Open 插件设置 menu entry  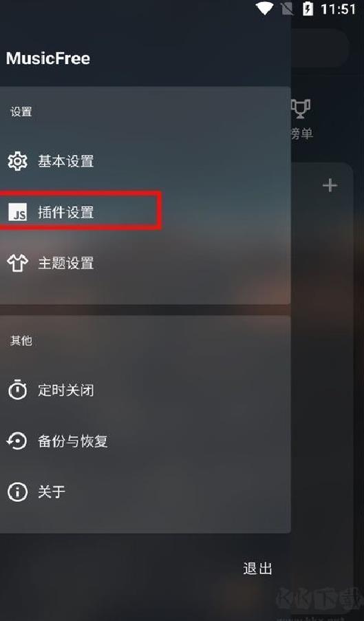pyautogui.click(x=145, y=212)
